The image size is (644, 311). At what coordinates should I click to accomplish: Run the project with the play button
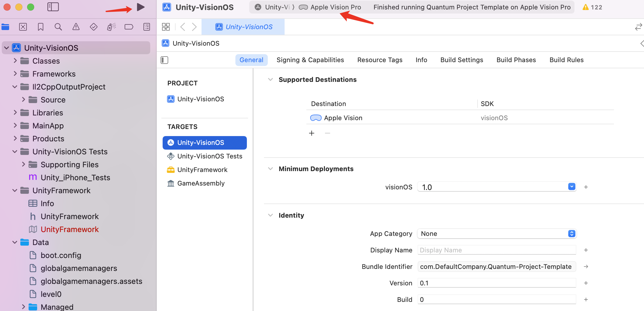point(141,7)
